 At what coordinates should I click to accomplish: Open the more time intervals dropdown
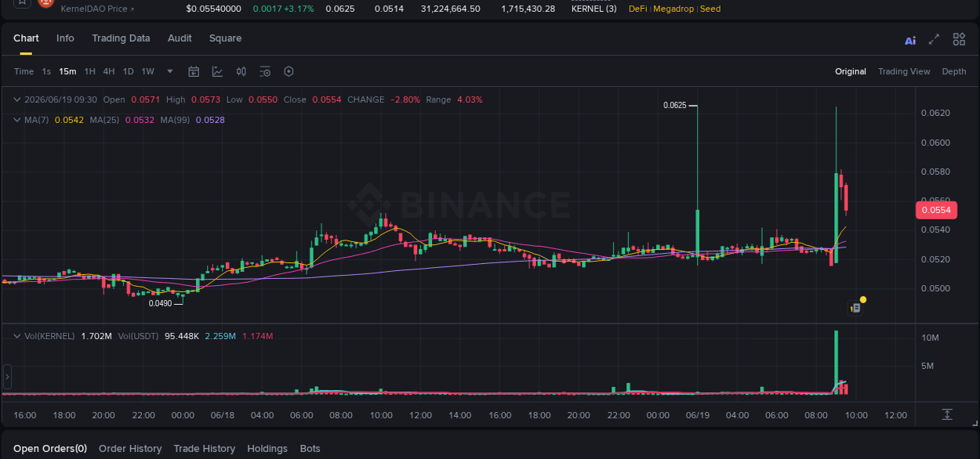170,71
